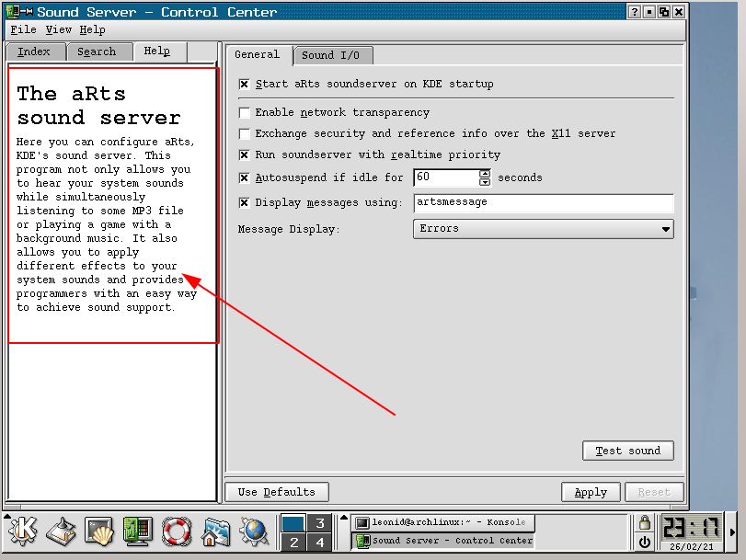Click the logout power icon
This screenshot has height=560, width=746.
coord(645,542)
